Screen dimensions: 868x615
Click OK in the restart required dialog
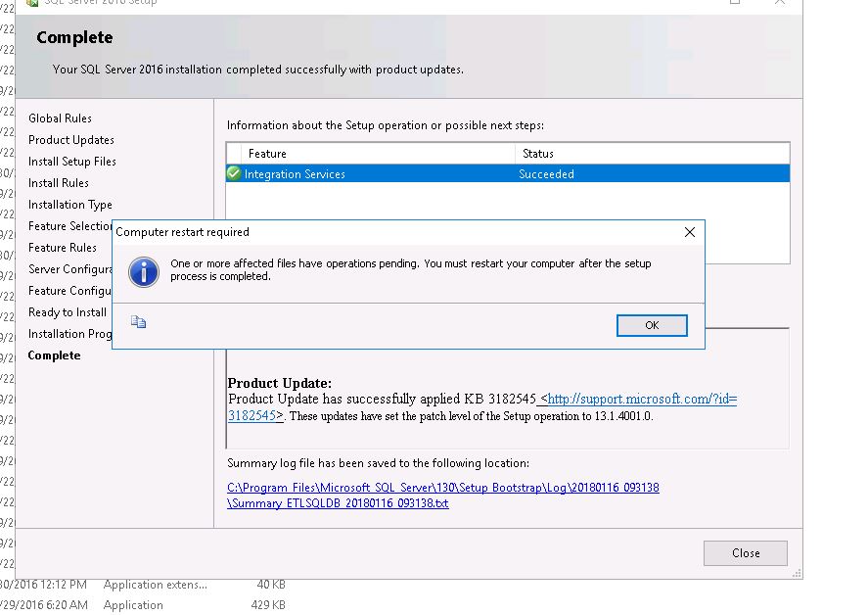(652, 325)
